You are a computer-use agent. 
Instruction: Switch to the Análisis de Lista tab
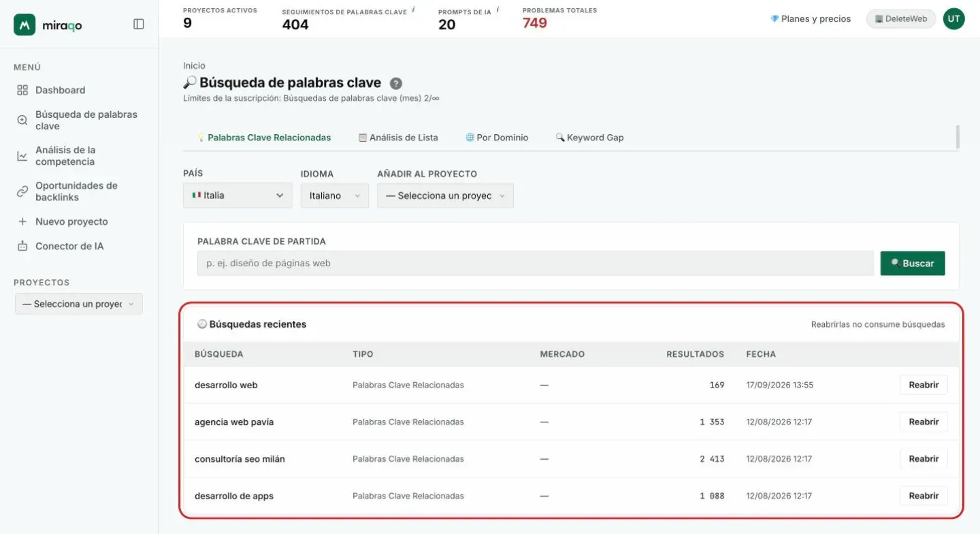398,138
